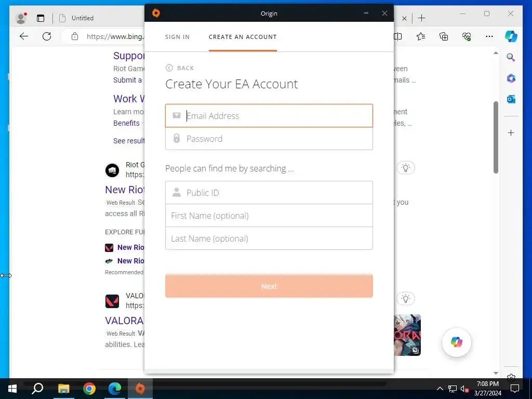Open Windows taskbar search
Image resolution: width=532 pixels, height=399 pixels.
pos(37,389)
